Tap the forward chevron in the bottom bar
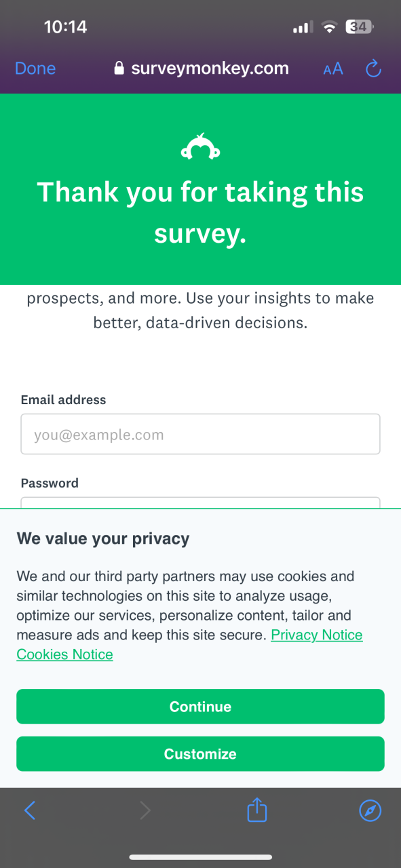This screenshot has width=401, height=868. 145,810
